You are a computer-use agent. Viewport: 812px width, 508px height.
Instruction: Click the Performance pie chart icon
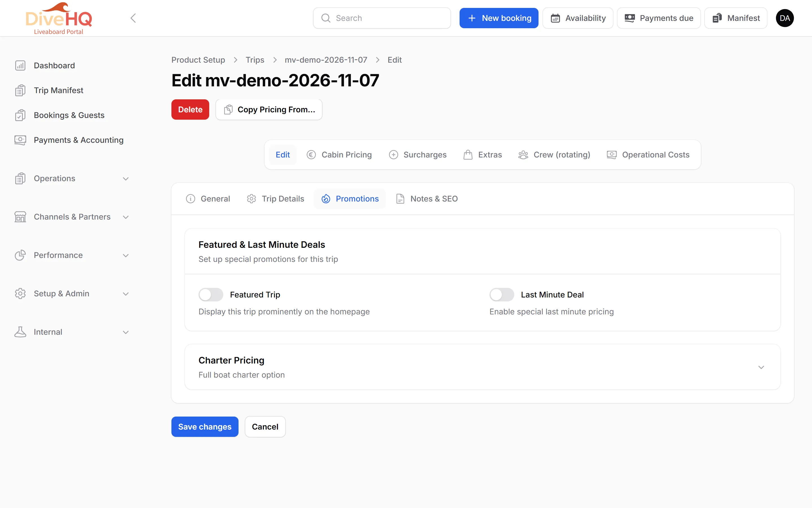20,255
